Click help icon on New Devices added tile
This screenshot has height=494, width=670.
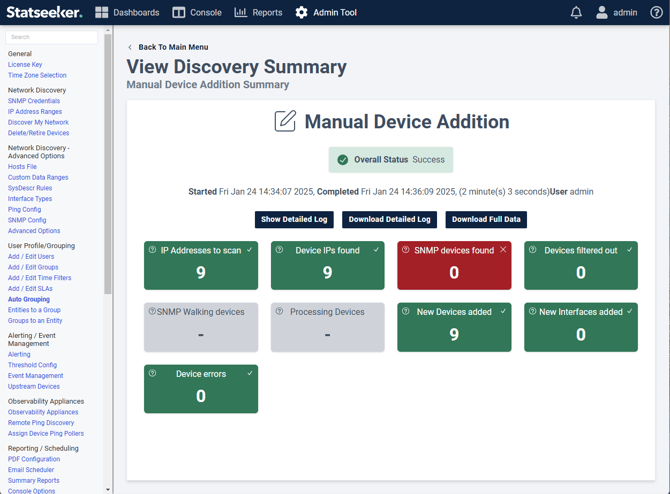pyautogui.click(x=406, y=311)
